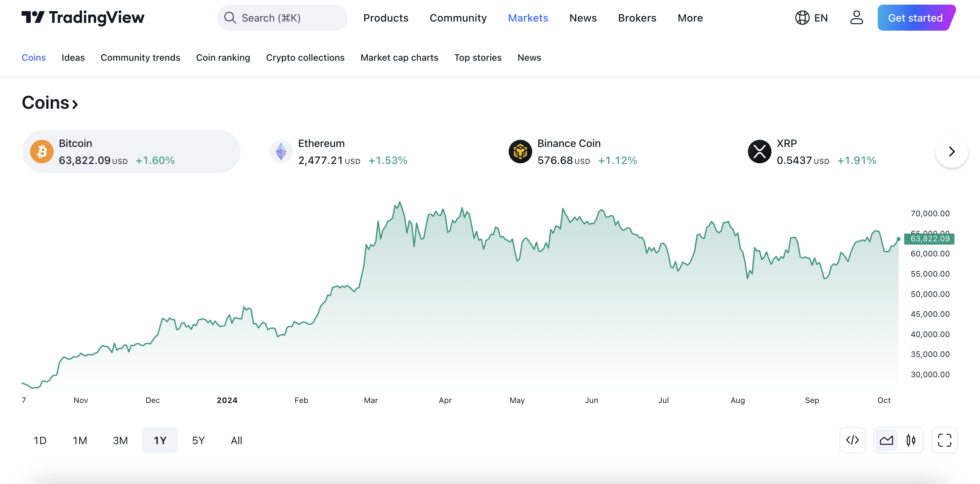Set chart range to 1M
This screenshot has height=484, width=980.
80,440
